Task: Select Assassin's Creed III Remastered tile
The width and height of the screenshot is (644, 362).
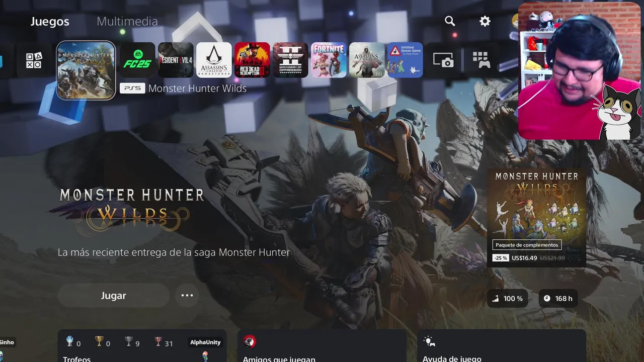Action: 214,60
